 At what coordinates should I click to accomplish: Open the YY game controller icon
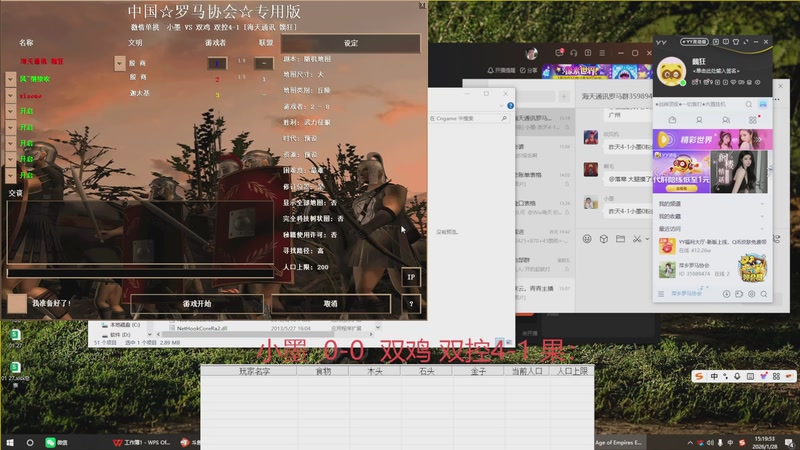click(x=763, y=105)
